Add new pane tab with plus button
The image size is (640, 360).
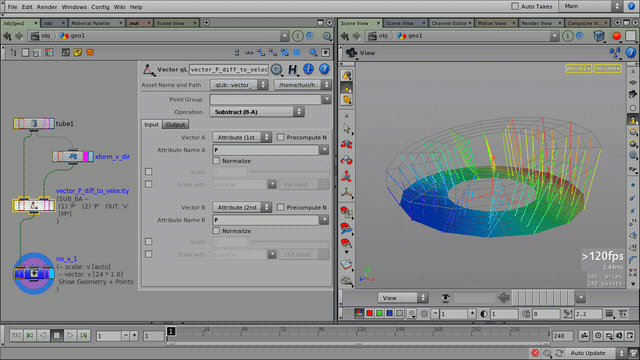(207, 23)
